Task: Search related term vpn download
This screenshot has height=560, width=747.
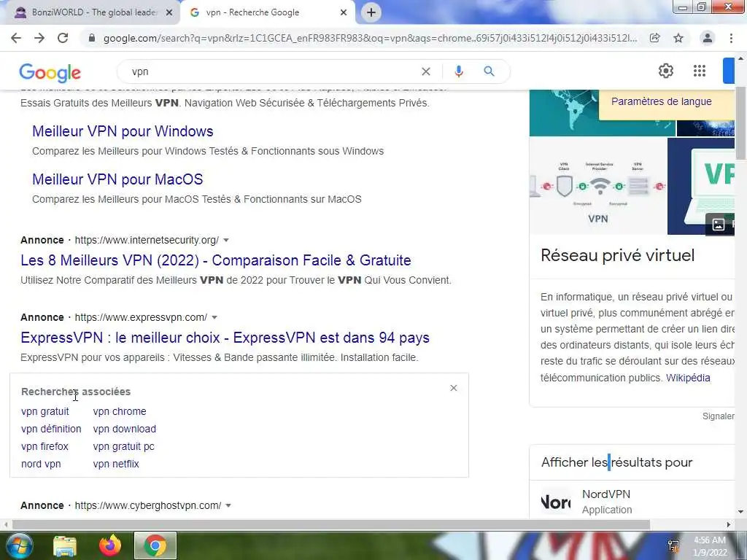Action: tap(124, 429)
